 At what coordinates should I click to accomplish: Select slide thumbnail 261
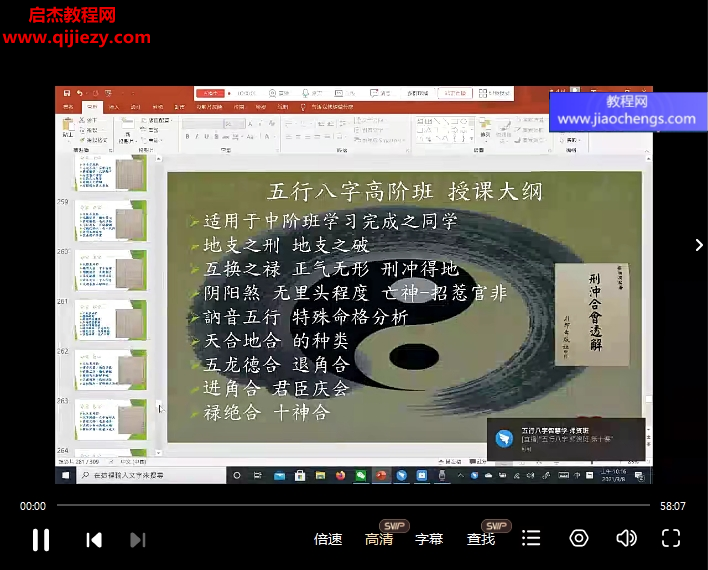[111, 320]
